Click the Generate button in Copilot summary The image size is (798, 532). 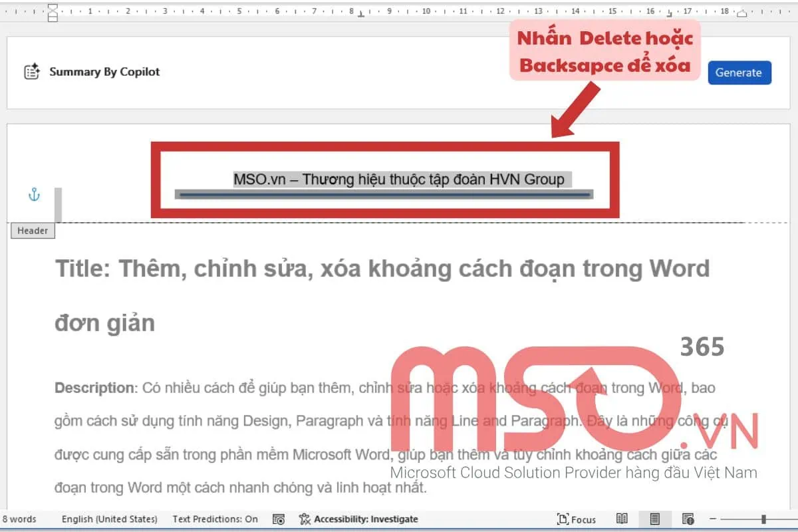point(739,72)
